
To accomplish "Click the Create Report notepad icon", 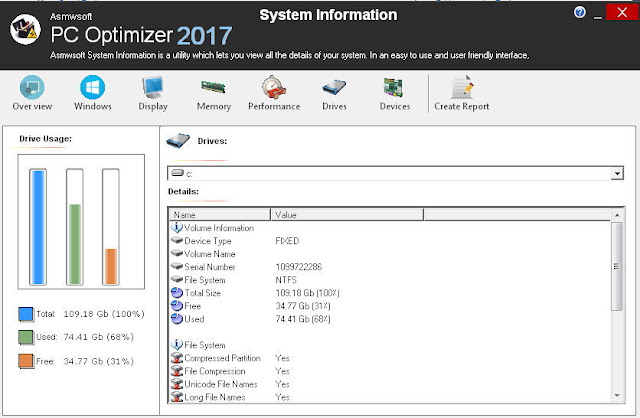I will point(462,87).
